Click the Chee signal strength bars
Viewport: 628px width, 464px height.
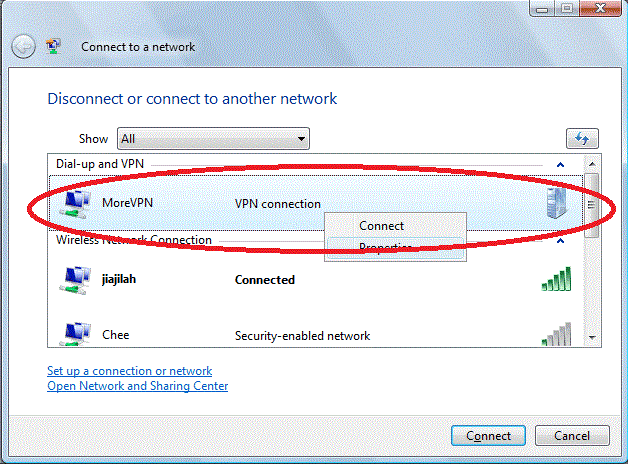(x=556, y=334)
